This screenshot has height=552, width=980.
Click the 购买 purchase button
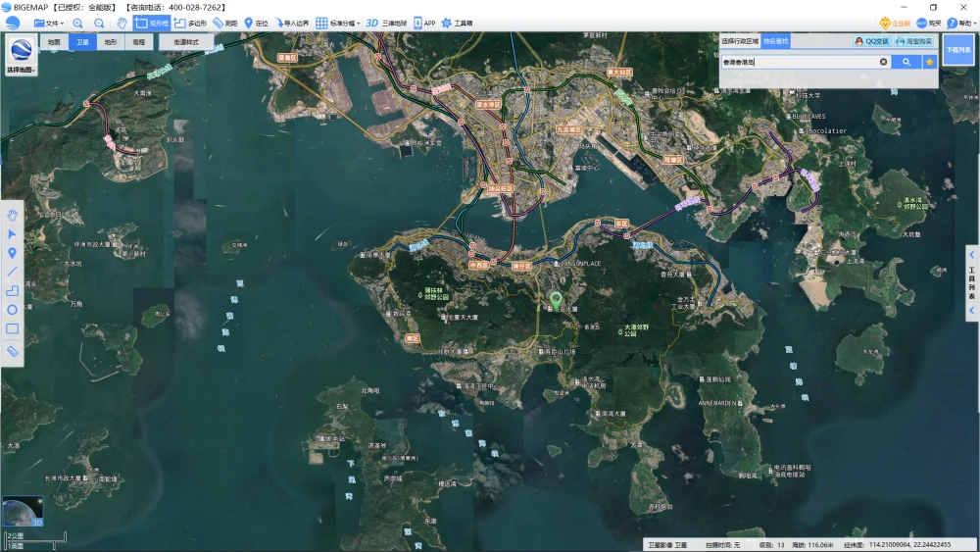point(929,24)
